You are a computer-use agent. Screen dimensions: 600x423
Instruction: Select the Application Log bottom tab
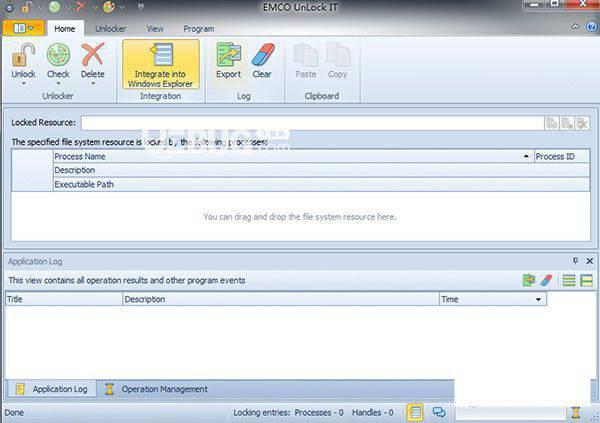pyautogui.click(x=52, y=389)
